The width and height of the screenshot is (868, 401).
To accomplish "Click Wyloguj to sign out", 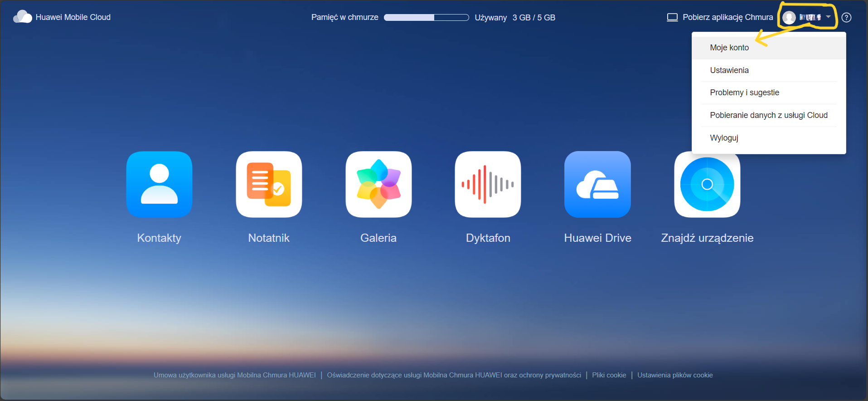I will click(769, 138).
